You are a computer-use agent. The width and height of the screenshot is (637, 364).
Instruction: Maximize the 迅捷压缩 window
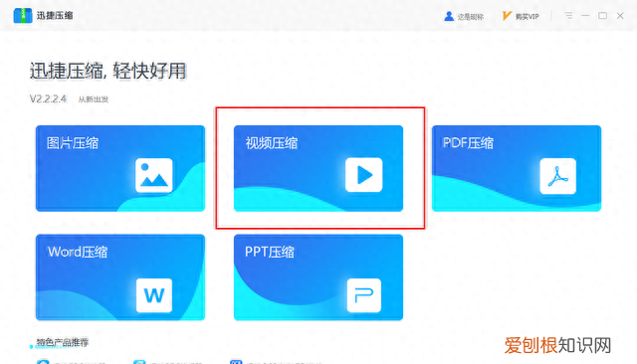click(x=603, y=16)
